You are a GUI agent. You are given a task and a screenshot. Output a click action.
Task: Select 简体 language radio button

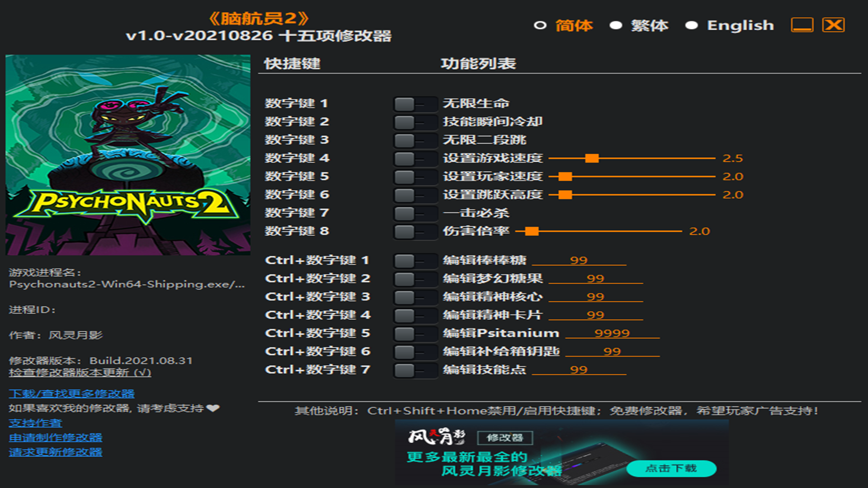(540, 25)
